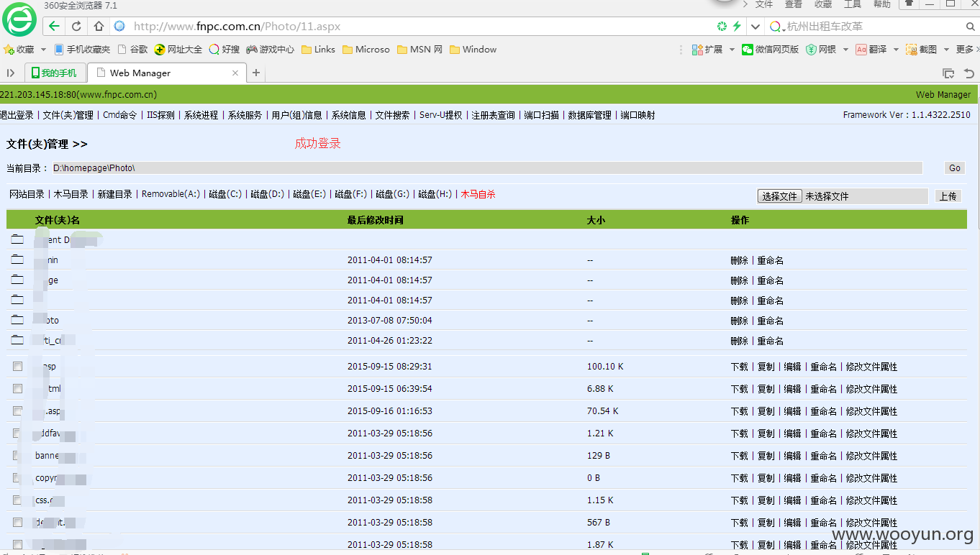Click the 收藏 star icon in bookmarks bar
This screenshot has height=555, width=980.
tap(9, 50)
